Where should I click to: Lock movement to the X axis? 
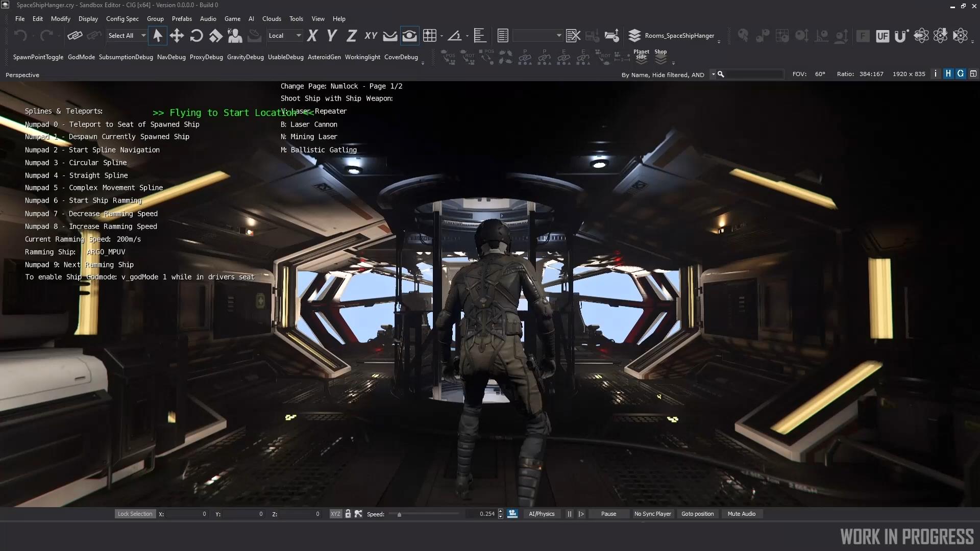(312, 36)
